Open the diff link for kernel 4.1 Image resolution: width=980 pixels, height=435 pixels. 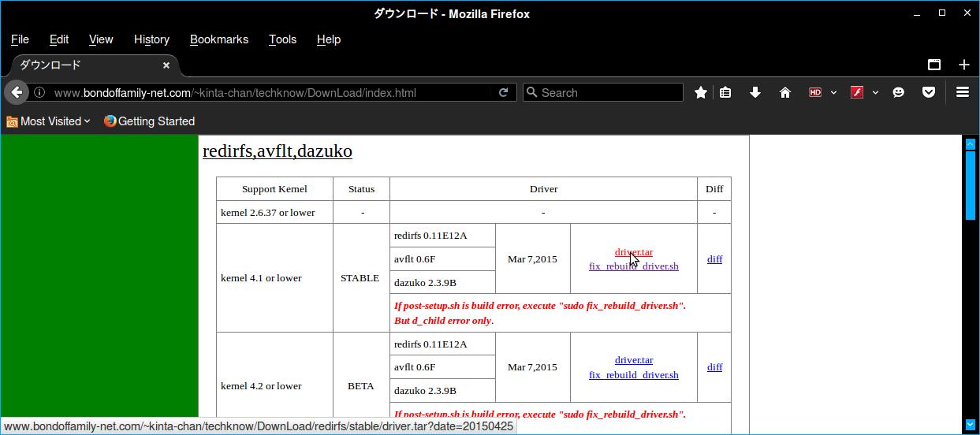click(714, 259)
